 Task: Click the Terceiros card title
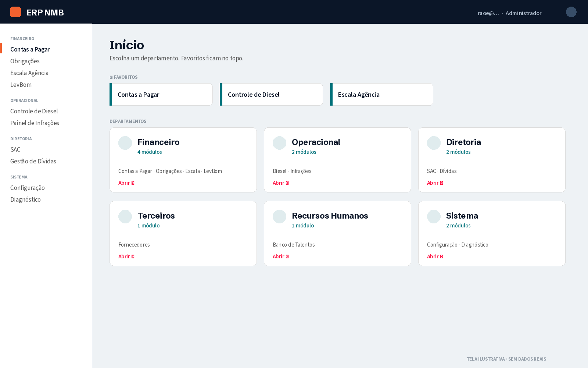click(156, 216)
